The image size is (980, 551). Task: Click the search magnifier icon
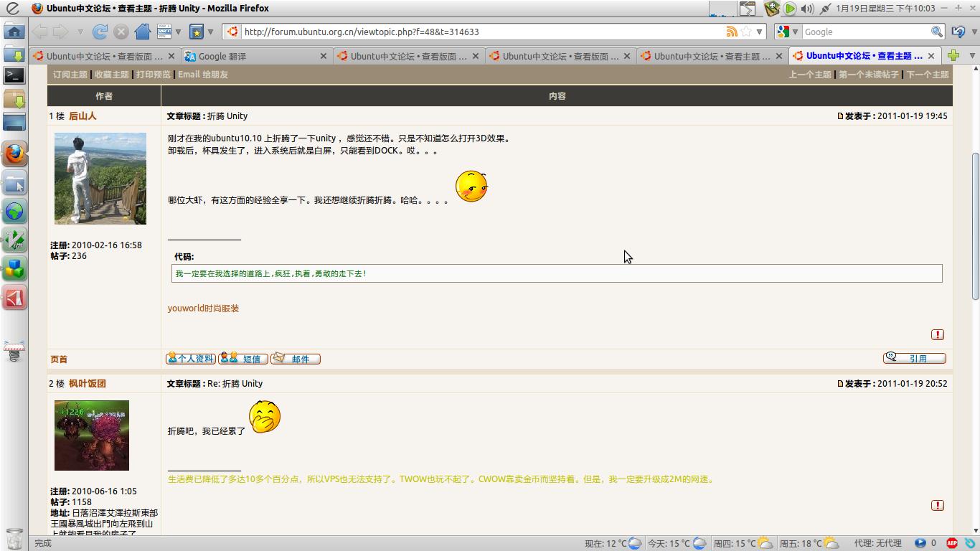(x=936, y=32)
